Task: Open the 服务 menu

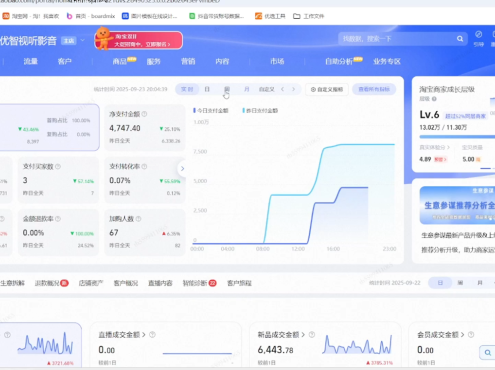Action: point(154,61)
